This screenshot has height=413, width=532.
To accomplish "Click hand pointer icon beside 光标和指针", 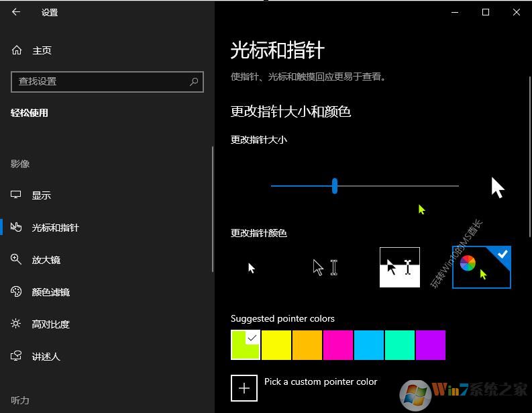I will 16,227.
